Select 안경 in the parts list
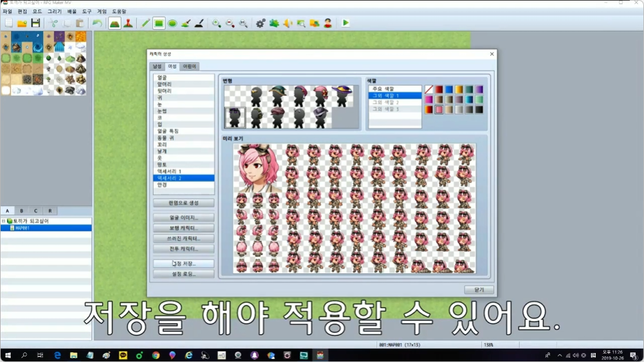This screenshot has width=644, height=362. [x=183, y=185]
